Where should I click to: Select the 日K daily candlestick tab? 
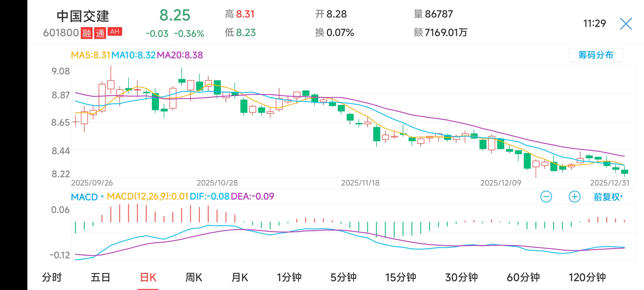click(x=148, y=277)
